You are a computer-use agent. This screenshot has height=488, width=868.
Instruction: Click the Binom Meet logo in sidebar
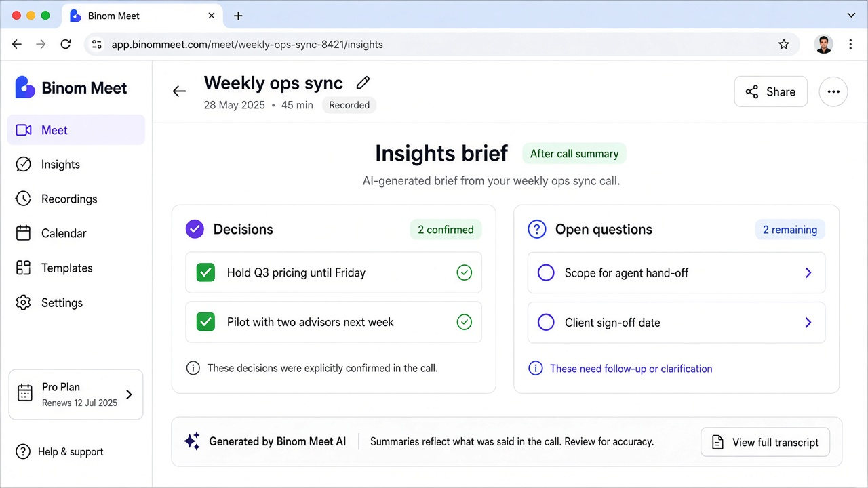point(71,87)
